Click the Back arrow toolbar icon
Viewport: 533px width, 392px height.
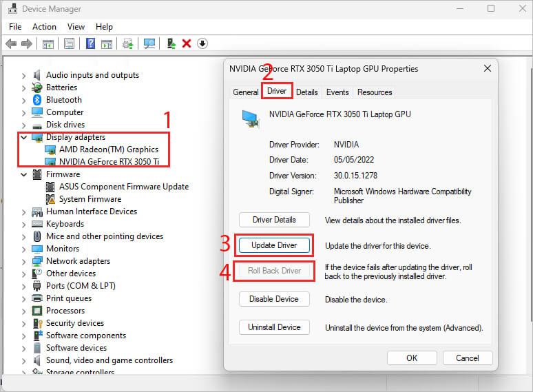[x=11, y=43]
